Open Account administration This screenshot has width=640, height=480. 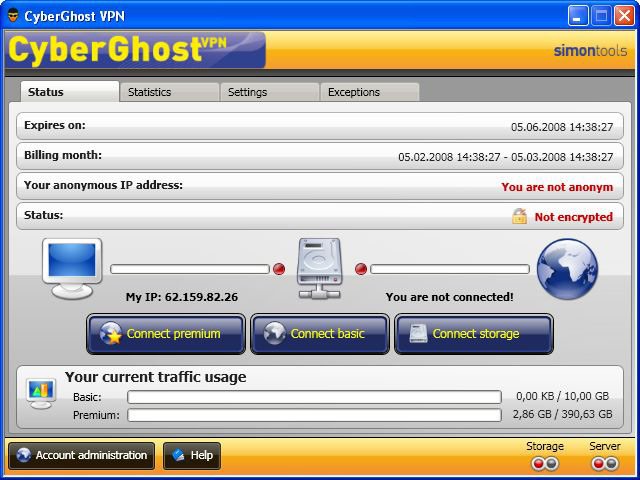pyautogui.click(x=82, y=456)
